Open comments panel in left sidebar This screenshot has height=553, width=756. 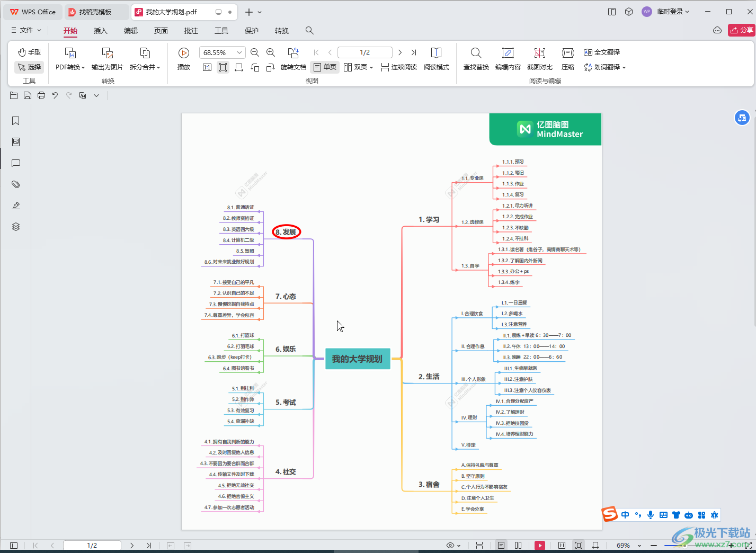(16, 163)
